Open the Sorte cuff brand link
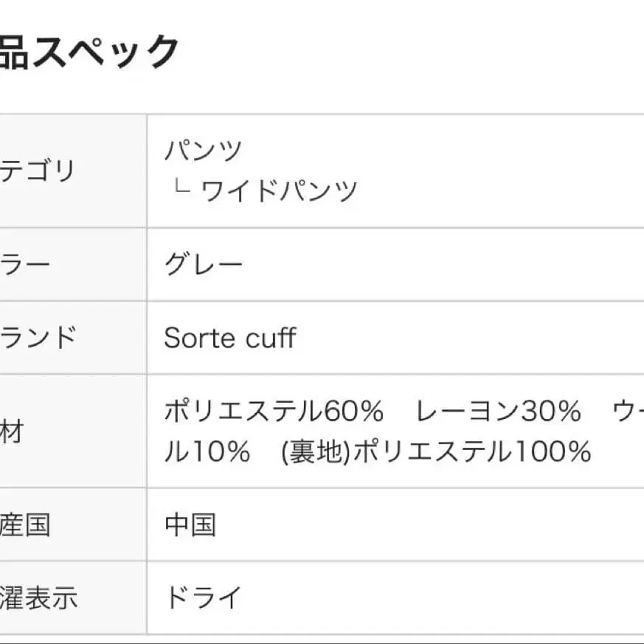Screen dimensions: 644x644 [229, 338]
